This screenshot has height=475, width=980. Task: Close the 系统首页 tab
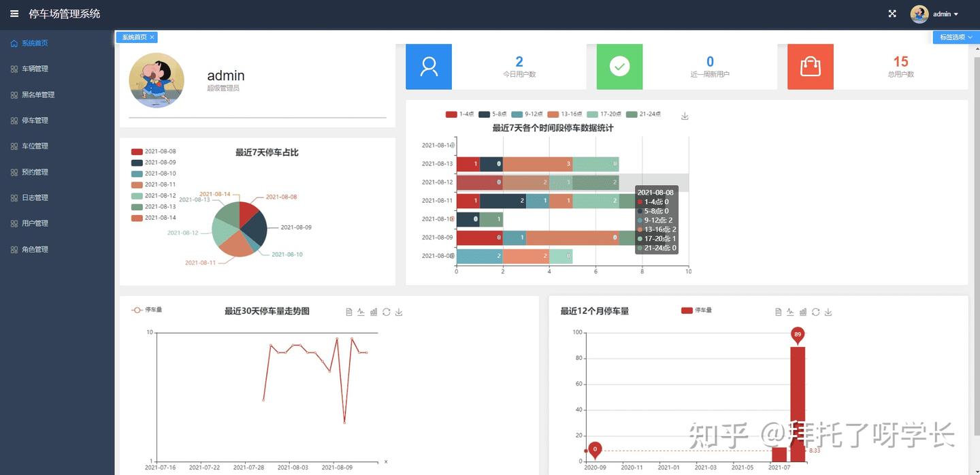pos(152,37)
